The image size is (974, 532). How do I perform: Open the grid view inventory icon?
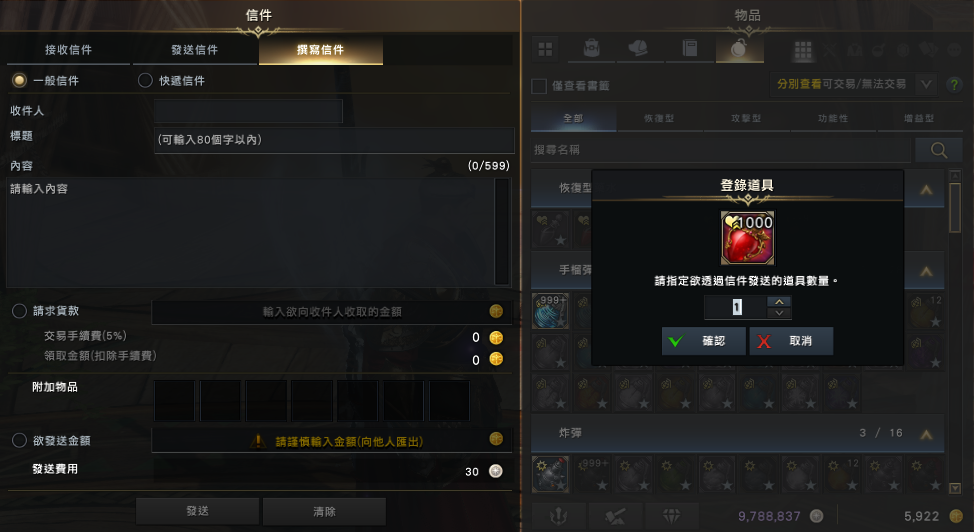pyautogui.click(x=545, y=49)
